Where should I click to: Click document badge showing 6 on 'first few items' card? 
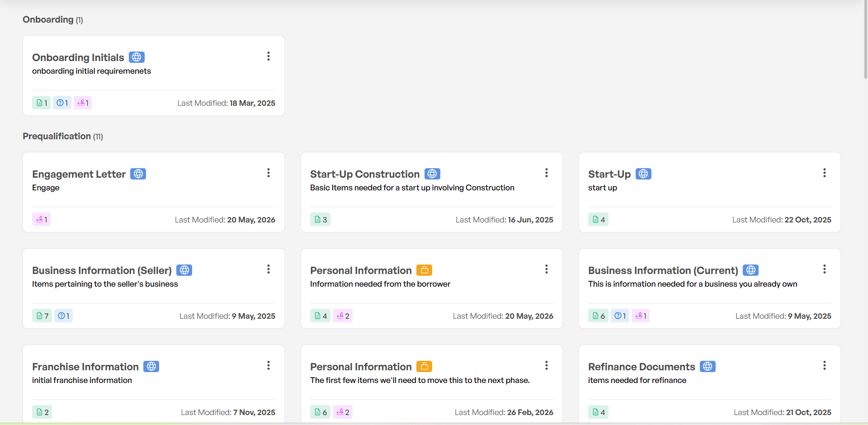[320, 412]
